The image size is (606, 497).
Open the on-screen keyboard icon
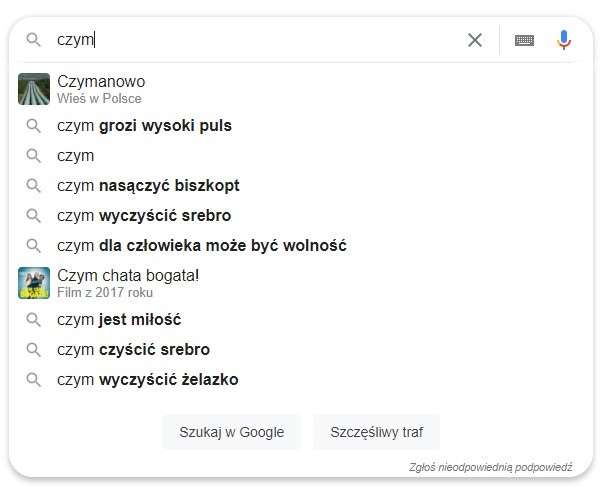coord(524,40)
